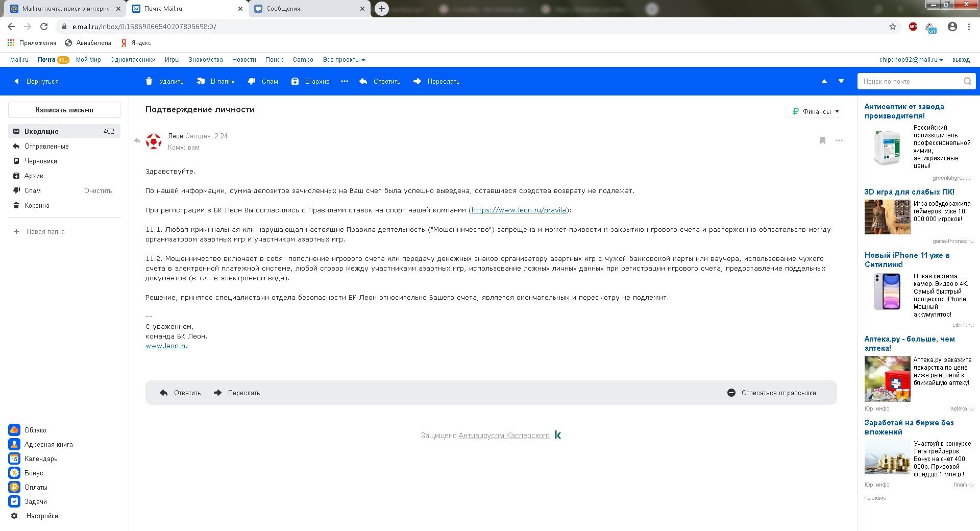Open Облако cloud icon in sidebar

[x=14, y=430]
